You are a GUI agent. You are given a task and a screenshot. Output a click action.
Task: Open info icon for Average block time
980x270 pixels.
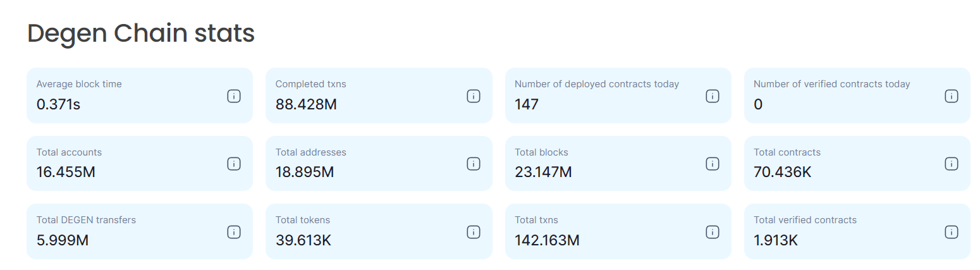[234, 96]
